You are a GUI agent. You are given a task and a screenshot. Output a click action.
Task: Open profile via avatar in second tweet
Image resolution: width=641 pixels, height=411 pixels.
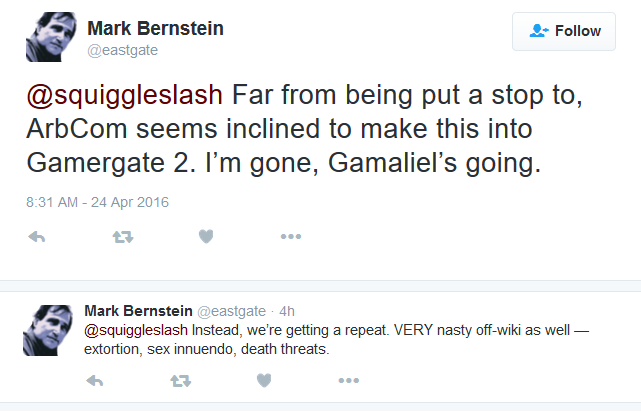coord(48,330)
